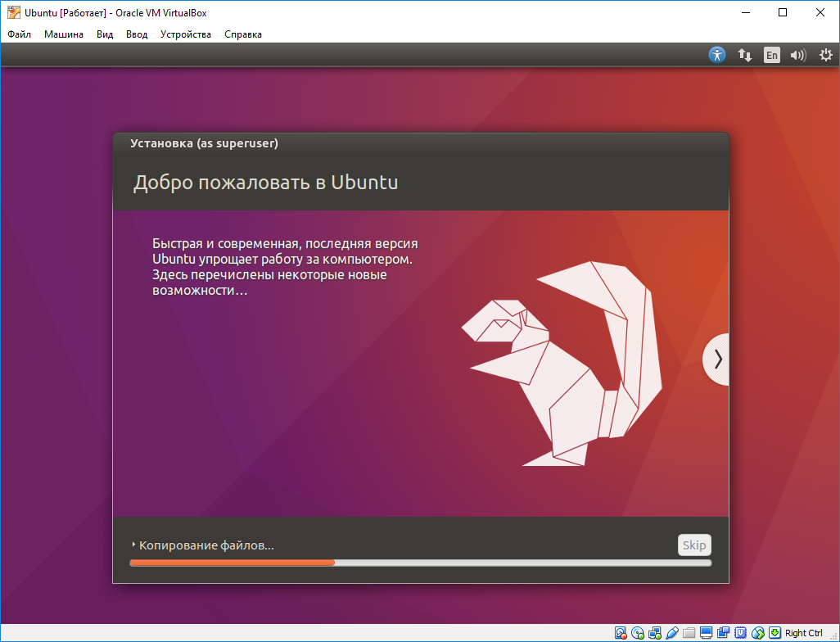Viewport: 840px width, 642px height.
Task: Open the system gear menu
Action: point(825,55)
